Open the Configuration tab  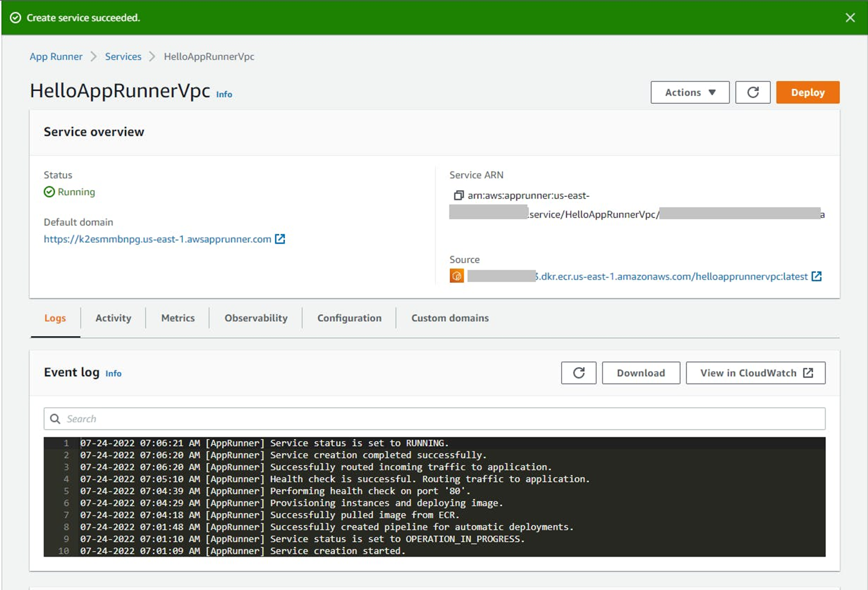[349, 318]
